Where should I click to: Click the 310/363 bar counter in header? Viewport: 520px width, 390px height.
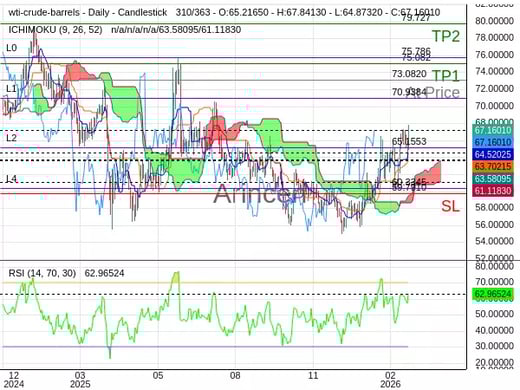[193, 12]
